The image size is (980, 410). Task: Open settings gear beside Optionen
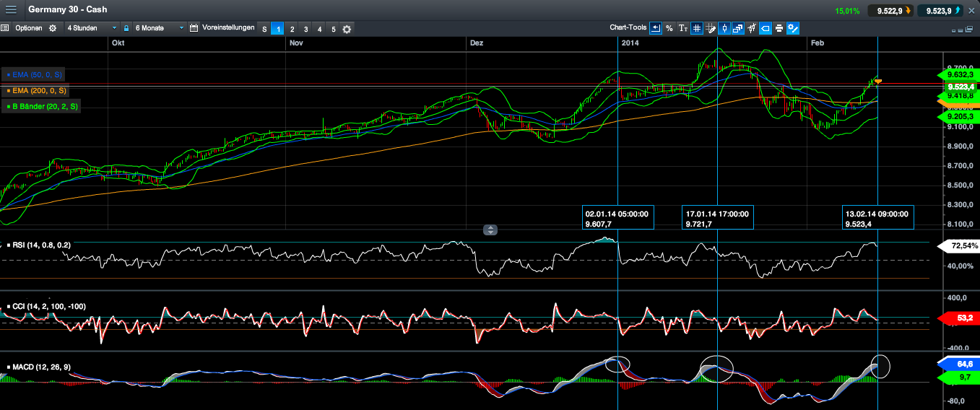pyautogui.click(x=52, y=28)
